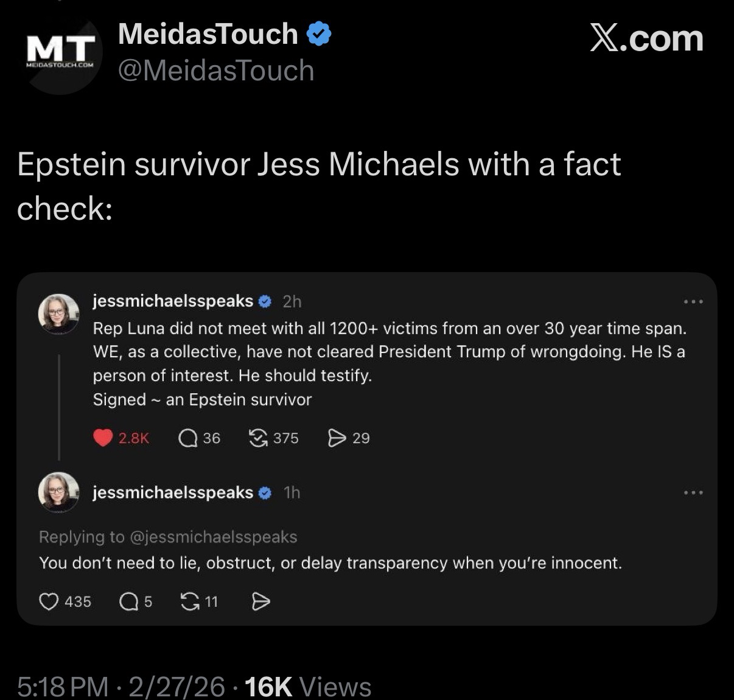The image size is (734, 700).
Task: Open the @jessmichaelsspeaks mention in reply
Action: pos(213,537)
